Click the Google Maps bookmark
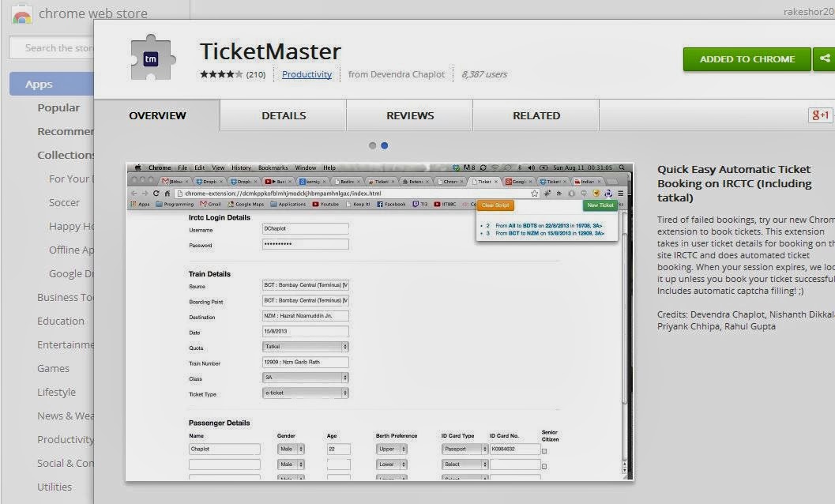Viewport: 835px width, 504px height. coord(246,204)
